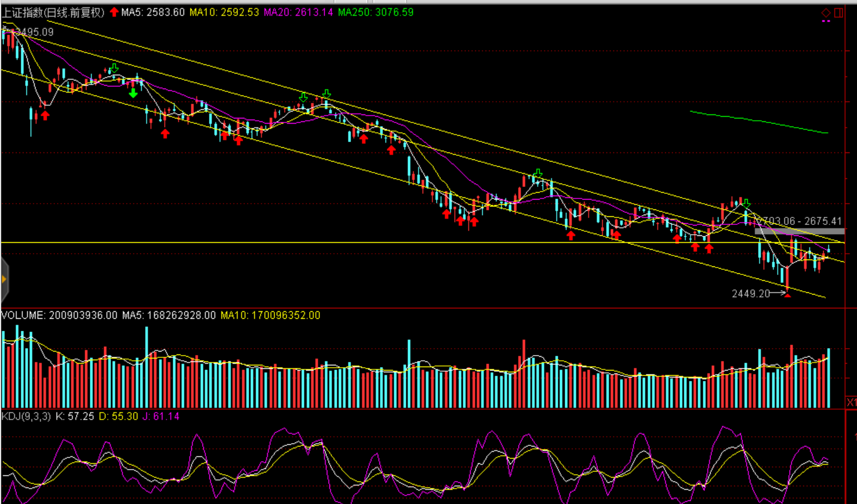Click the red split-panel icon at top right
The width and height of the screenshot is (857, 504).
click(x=839, y=13)
